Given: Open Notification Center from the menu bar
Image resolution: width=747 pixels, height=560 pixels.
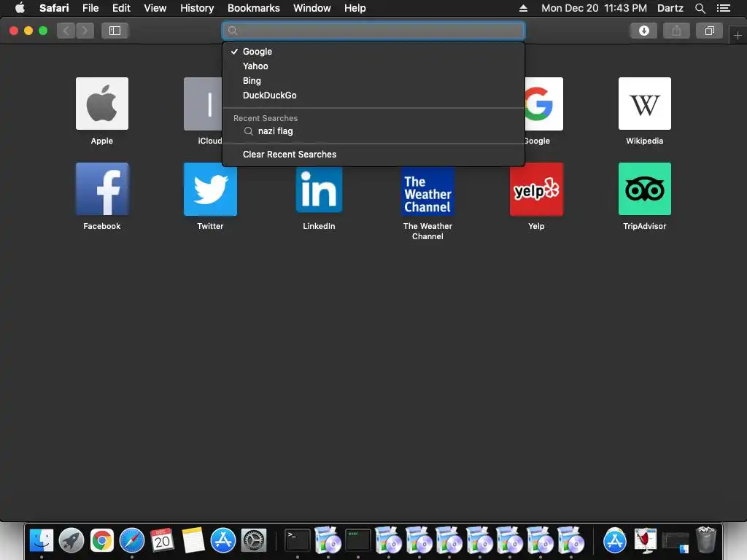Looking at the screenshot, I should pos(724,8).
